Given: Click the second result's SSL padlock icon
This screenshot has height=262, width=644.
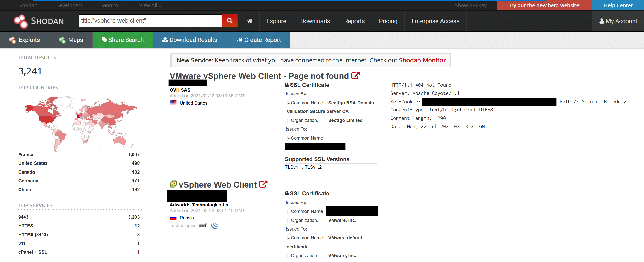Looking at the screenshot, I should tap(287, 193).
